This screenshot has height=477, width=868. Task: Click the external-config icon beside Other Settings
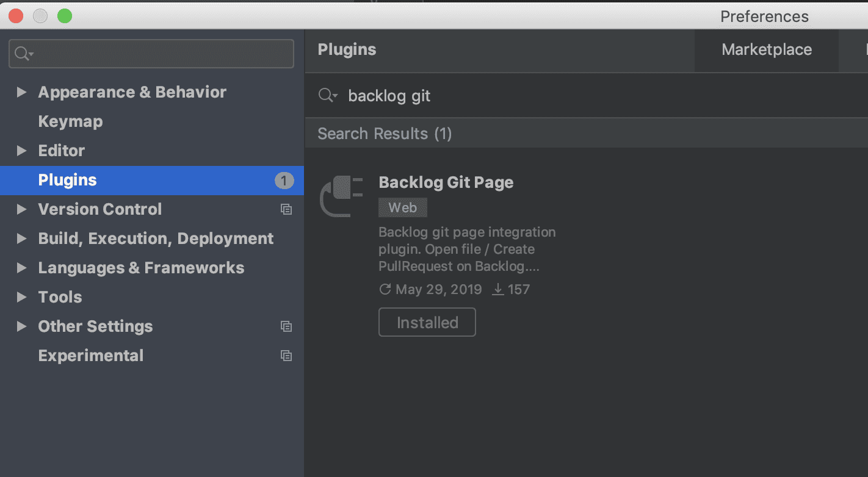(286, 326)
